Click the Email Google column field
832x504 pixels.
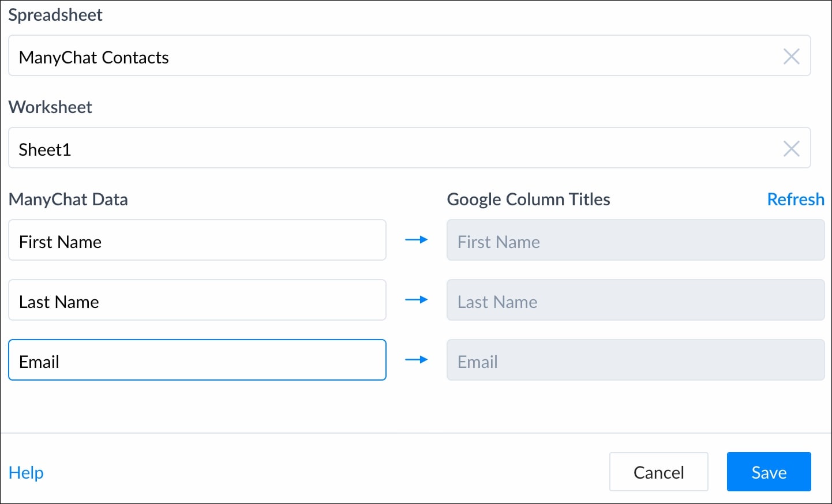[x=635, y=360]
